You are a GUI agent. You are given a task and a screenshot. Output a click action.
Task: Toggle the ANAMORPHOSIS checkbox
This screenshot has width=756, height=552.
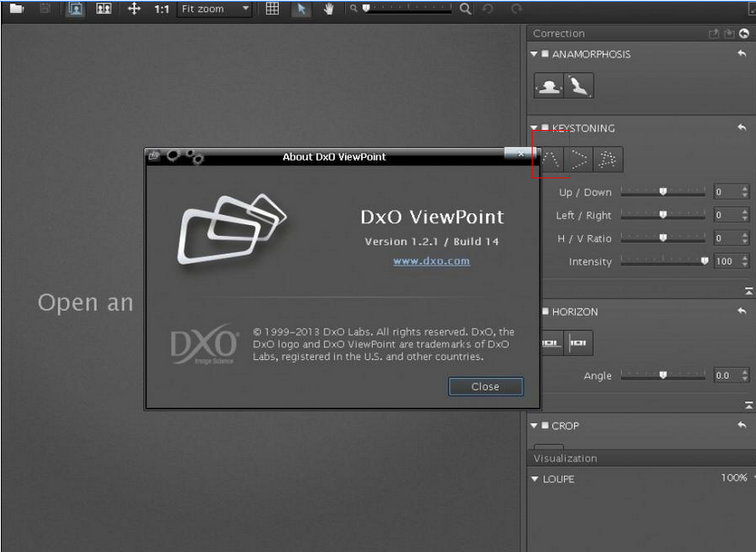coord(544,54)
